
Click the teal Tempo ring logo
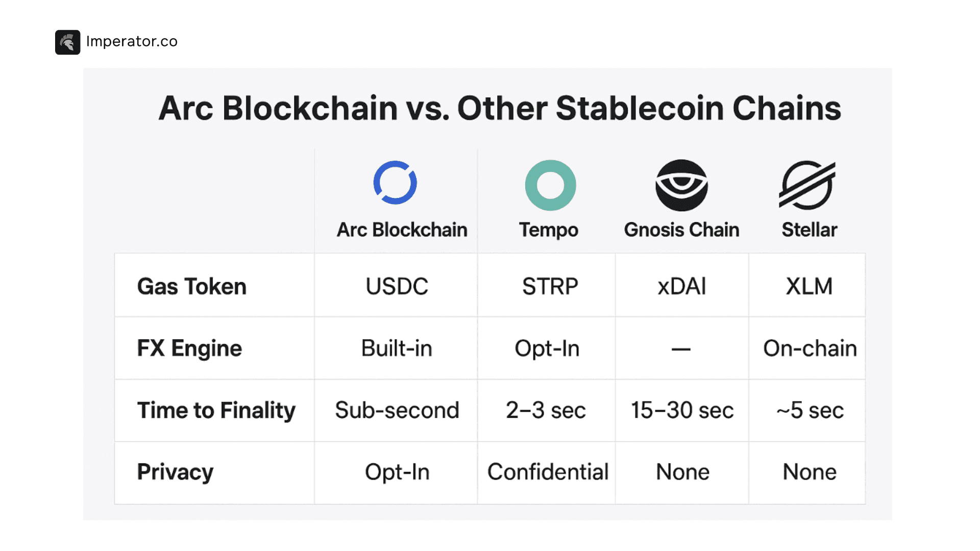point(550,185)
